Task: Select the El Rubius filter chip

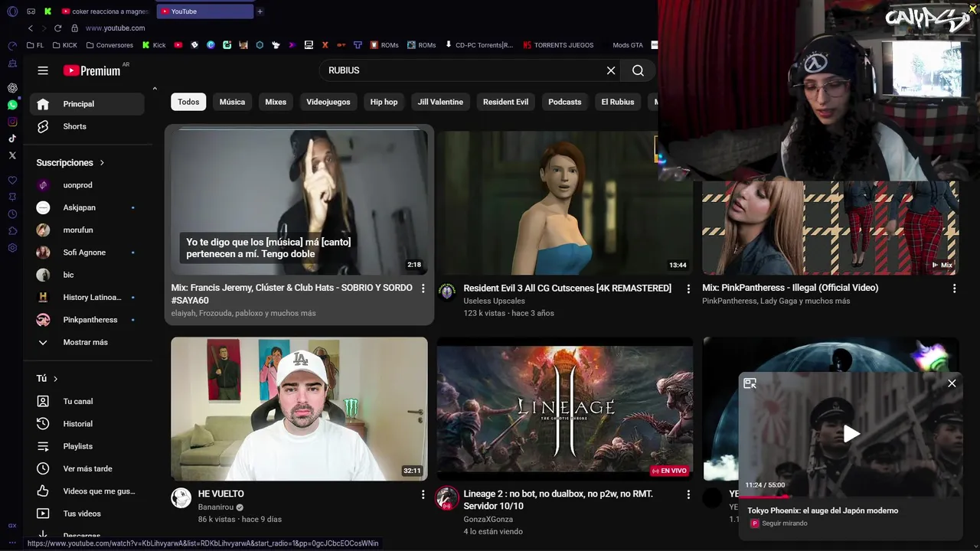Action: point(618,102)
